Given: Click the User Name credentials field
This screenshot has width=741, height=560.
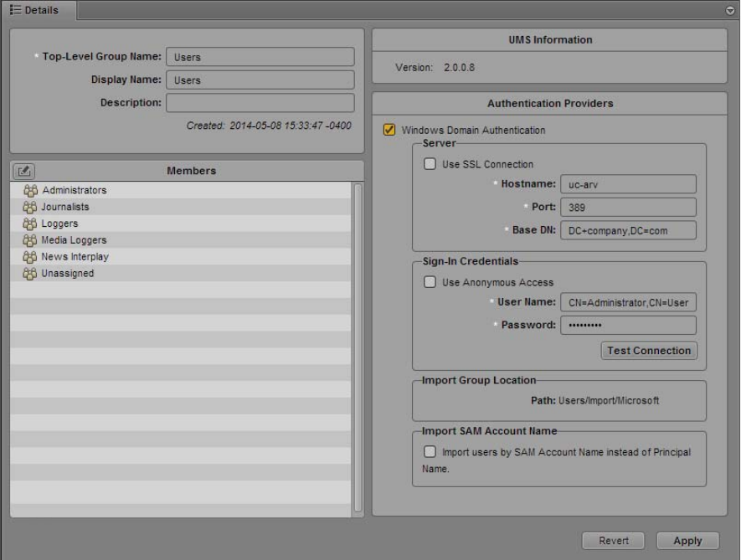Looking at the screenshot, I should click(628, 302).
